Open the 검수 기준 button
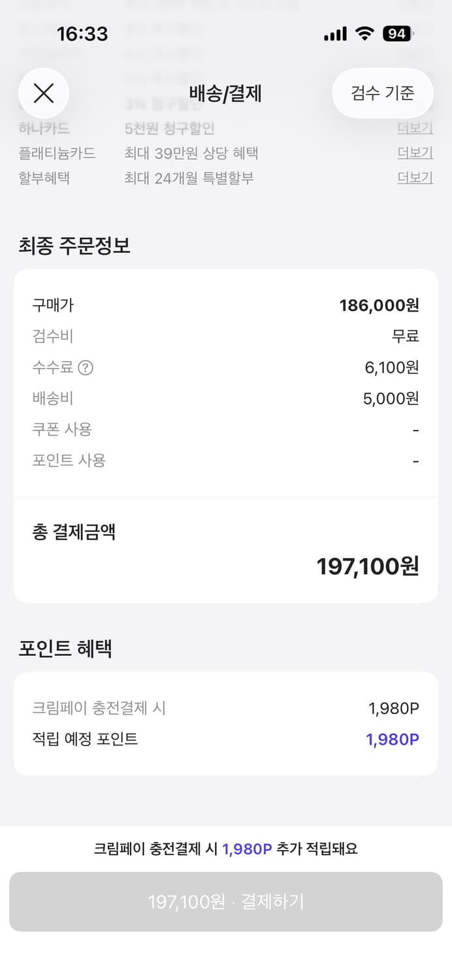 coord(382,93)
